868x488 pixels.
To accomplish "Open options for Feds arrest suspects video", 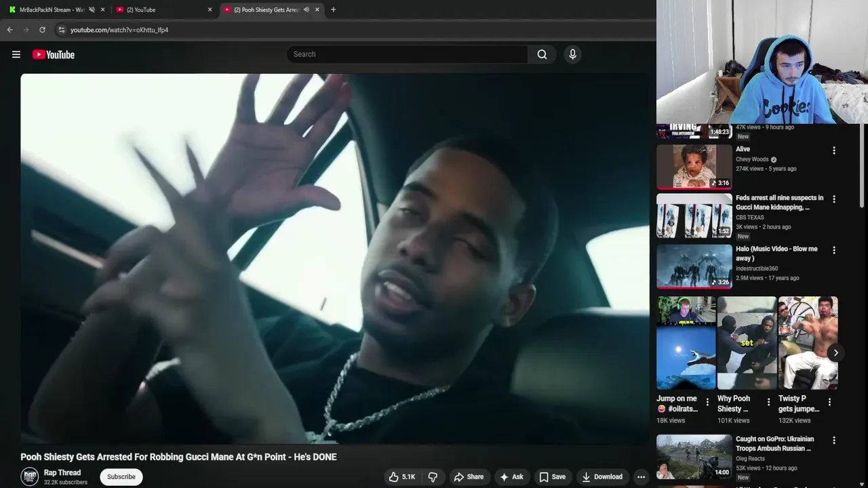I will point(834,199).
